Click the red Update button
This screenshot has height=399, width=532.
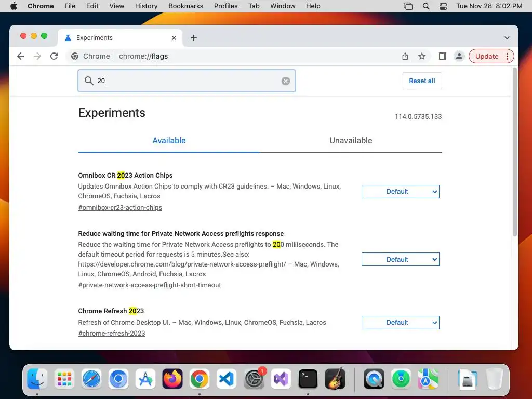click(x=486, y=56)
